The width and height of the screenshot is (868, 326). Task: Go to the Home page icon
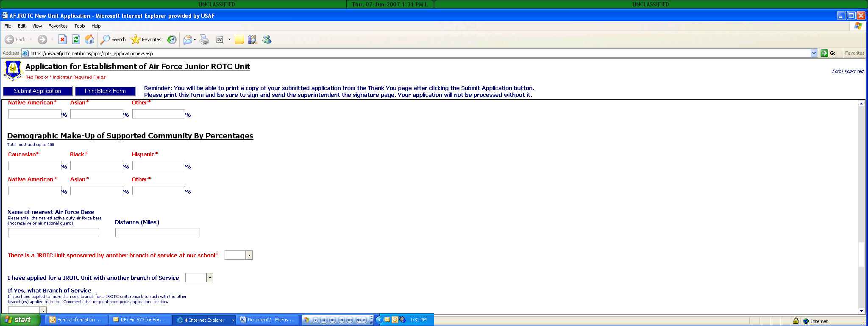(x=89, y=39)
